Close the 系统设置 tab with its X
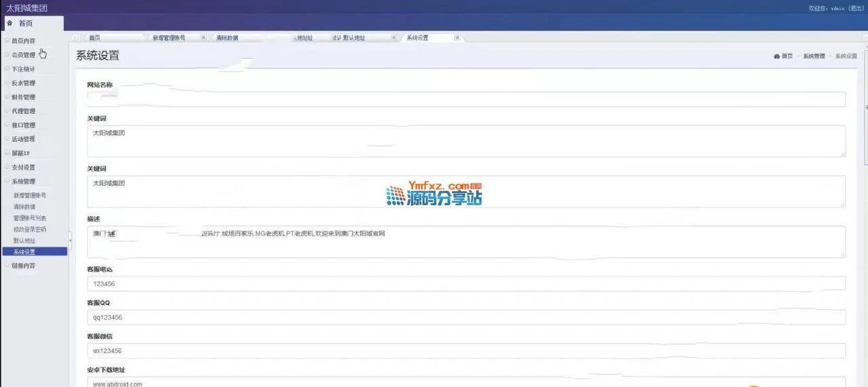Viewport: 868px width, 387px height. (x=457, y=38)
